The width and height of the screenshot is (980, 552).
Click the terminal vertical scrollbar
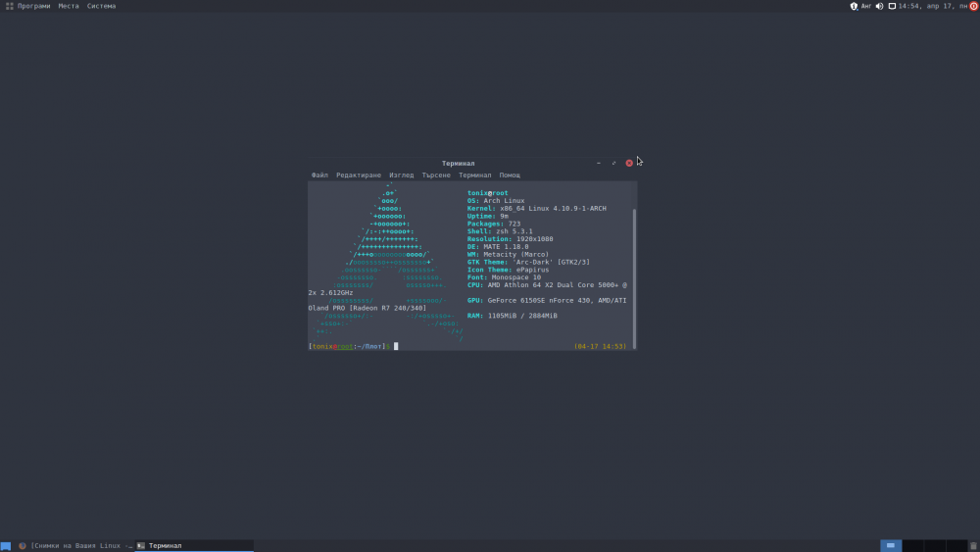635,278
